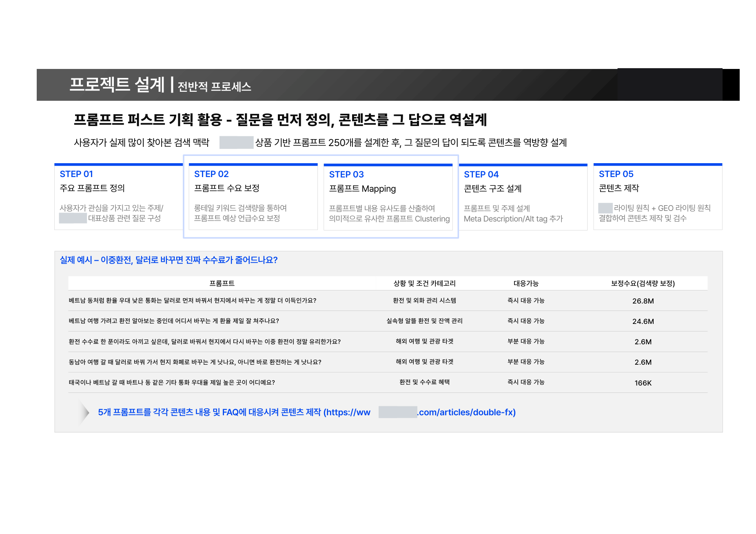The image size is (756, 534).
Task: Click the '프롬프트' table column header
Action: [222, 284]
